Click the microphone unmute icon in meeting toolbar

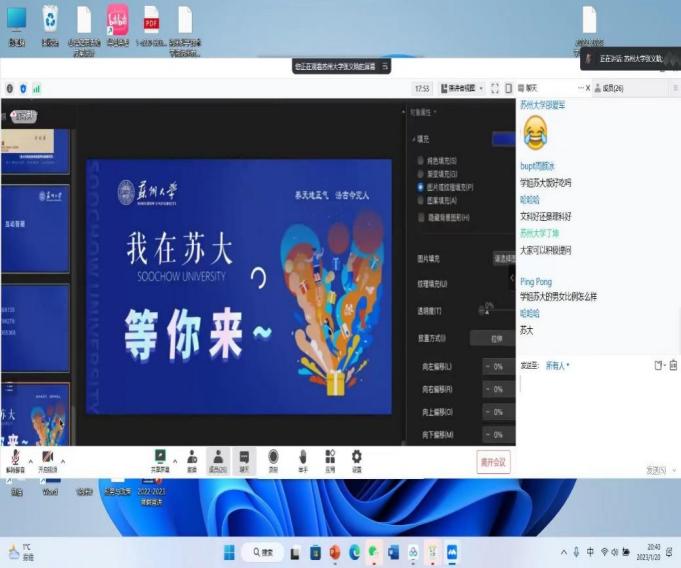coord(15,457)
